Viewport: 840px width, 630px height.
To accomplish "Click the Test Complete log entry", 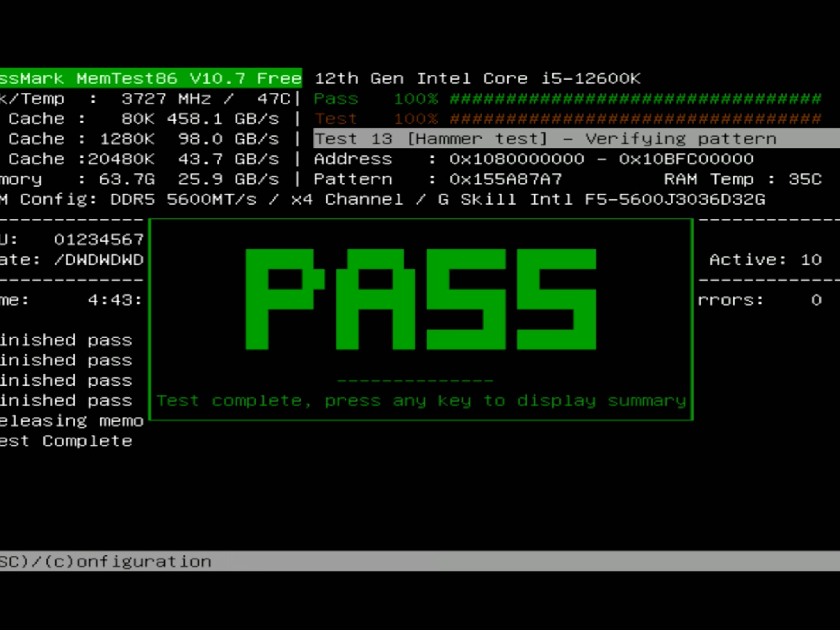I will point(66,441).
